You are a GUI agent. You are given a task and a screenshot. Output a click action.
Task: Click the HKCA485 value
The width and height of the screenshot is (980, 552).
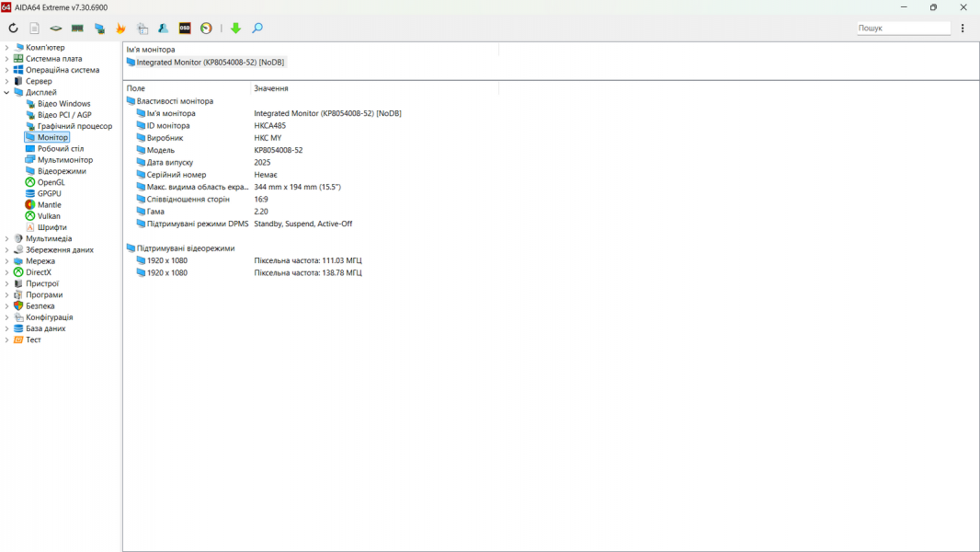click(270, 126)
